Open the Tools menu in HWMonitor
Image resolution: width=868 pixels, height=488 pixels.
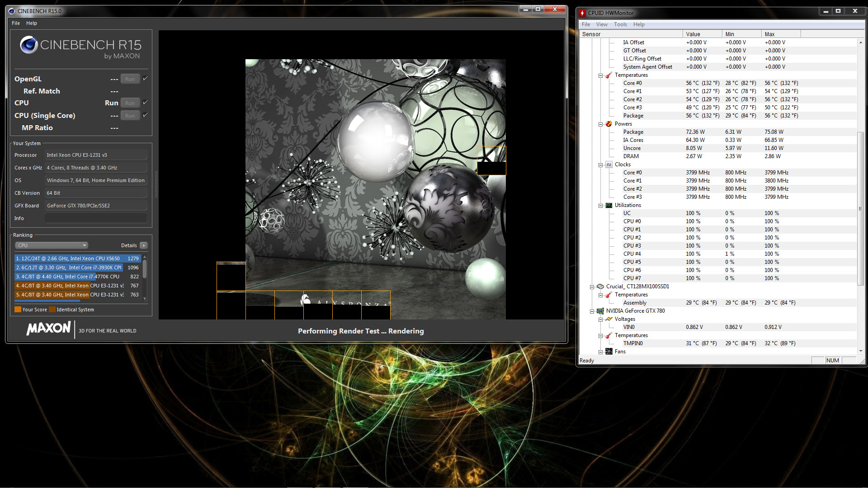tap(620, 24)
